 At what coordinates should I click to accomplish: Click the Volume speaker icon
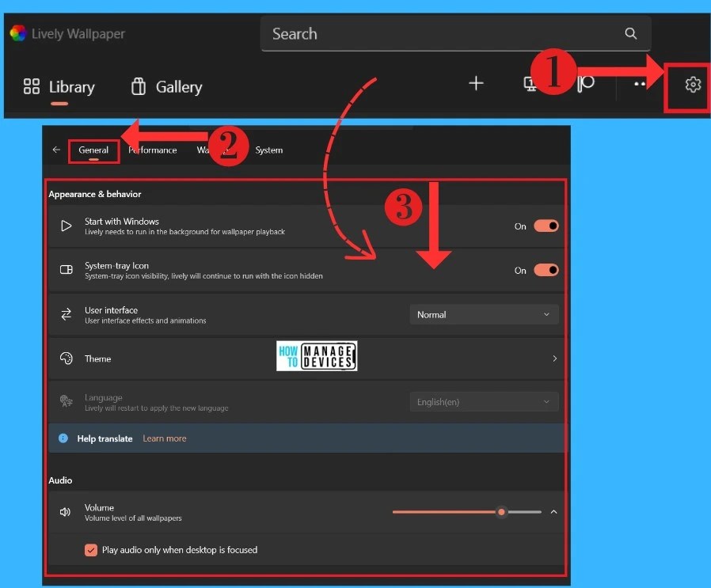tap(65, 512)
